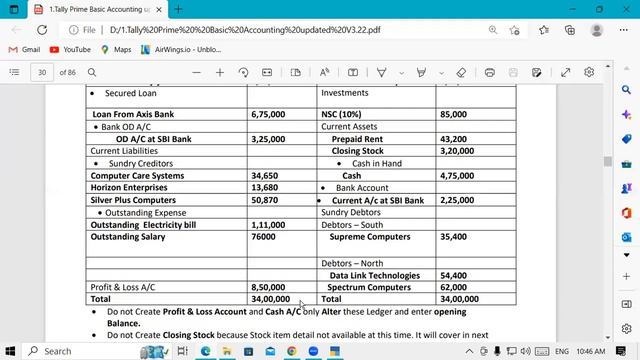640x360 pixels.
Task: Select the Erase tool
Action: [x=461, y=72]
